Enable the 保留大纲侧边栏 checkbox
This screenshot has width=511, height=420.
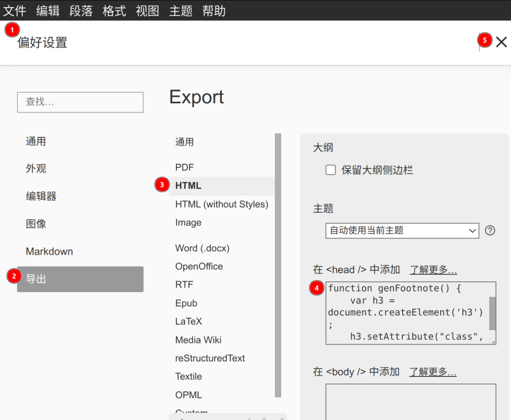331,170
